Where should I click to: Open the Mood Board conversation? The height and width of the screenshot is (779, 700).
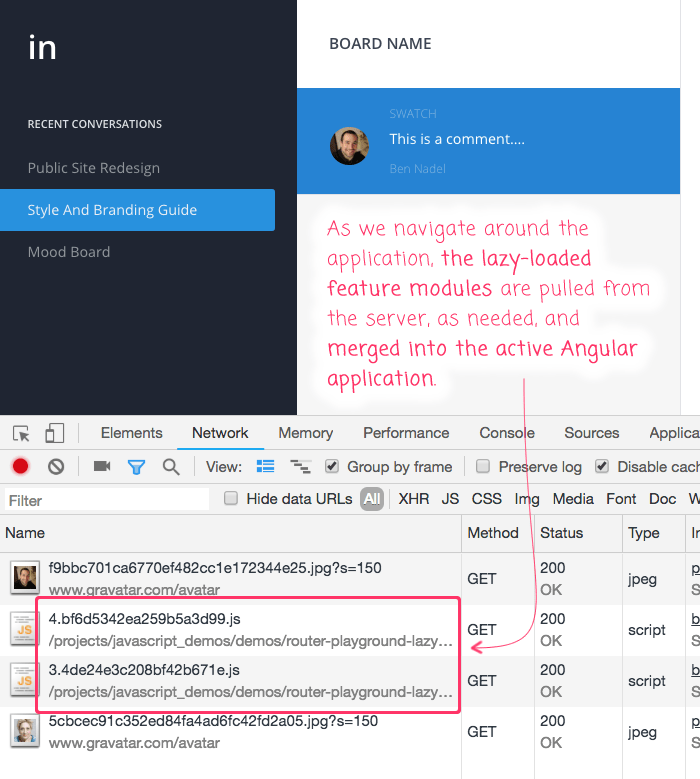[69, 252]
